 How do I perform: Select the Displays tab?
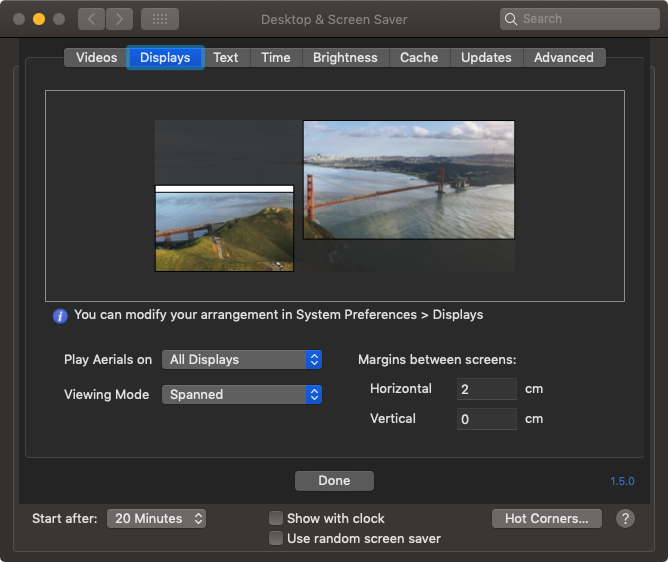click(165, 58)
